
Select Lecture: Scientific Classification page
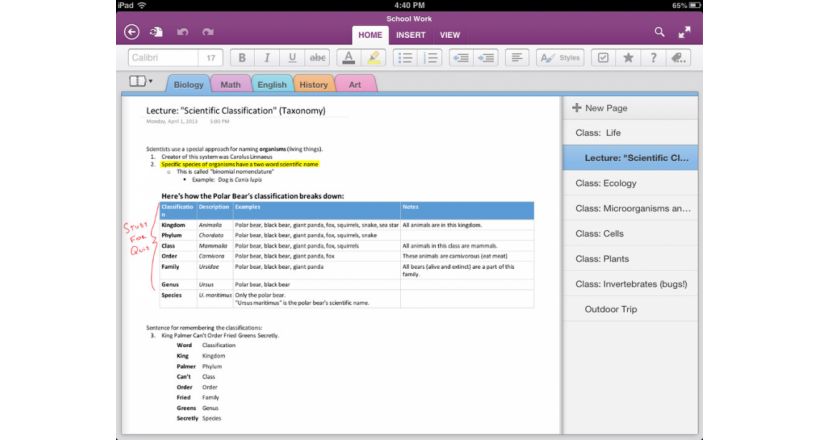[x=630, y=158]
